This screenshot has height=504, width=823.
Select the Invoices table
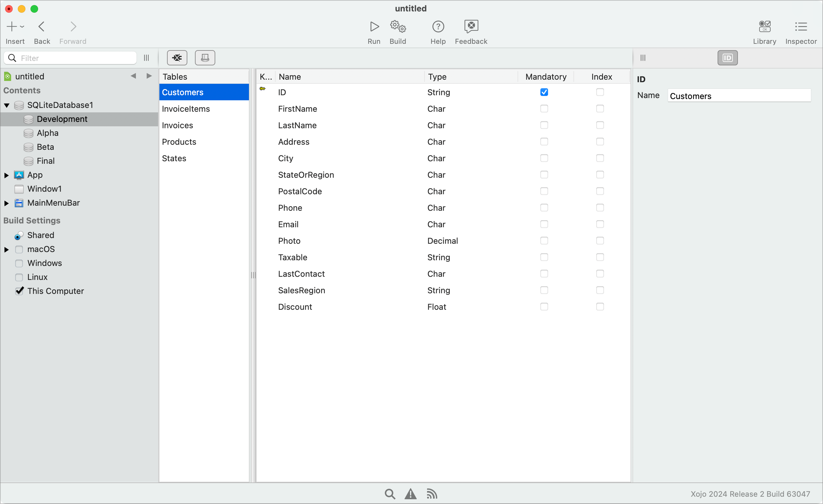coord(177,125)
